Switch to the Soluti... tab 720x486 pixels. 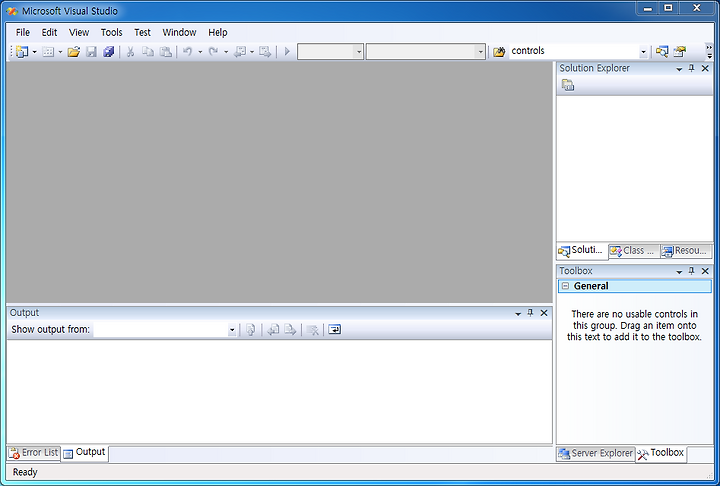tap(581, 250)
